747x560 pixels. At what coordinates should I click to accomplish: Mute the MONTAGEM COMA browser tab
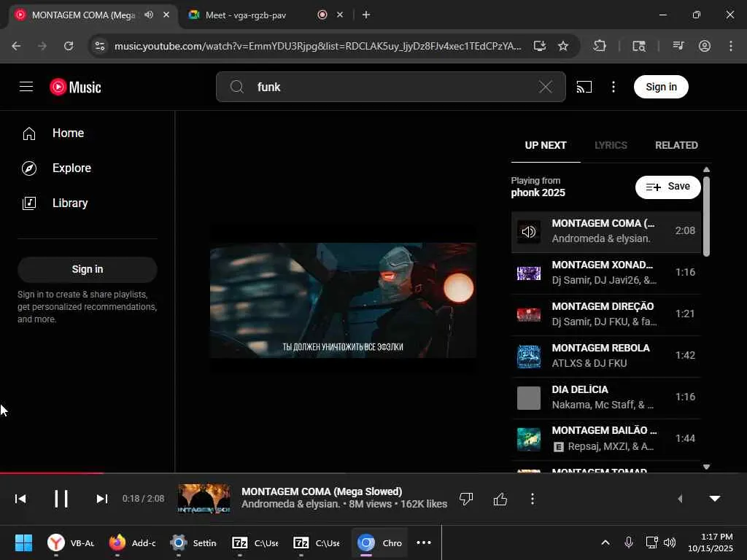click(x=149, y=15)
